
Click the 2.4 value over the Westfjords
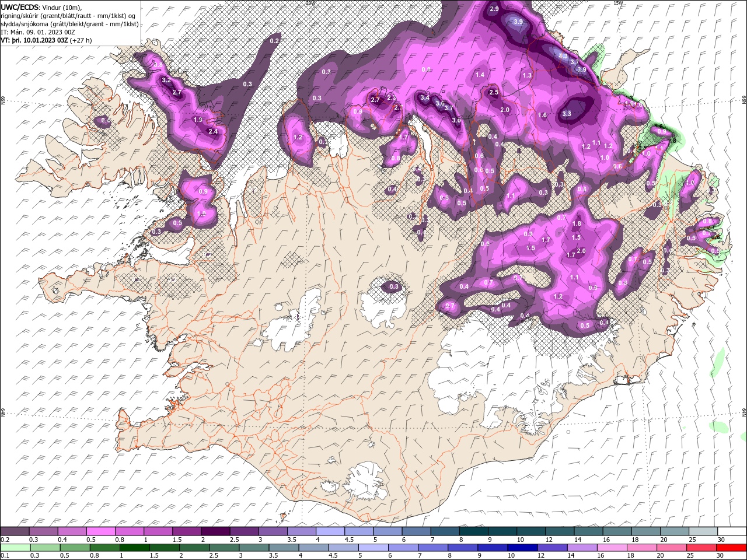click(213, 131)
